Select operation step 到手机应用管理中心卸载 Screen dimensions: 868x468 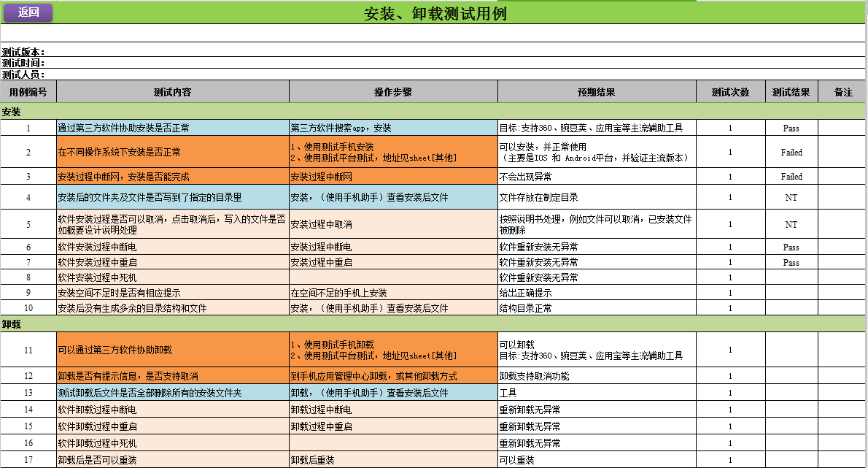click(x=393, y=376)
